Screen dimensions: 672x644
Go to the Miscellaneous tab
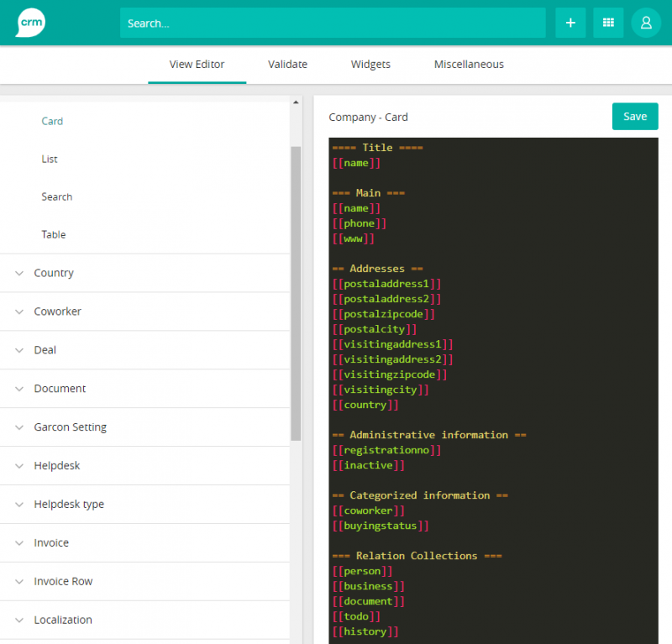(469, 65)
